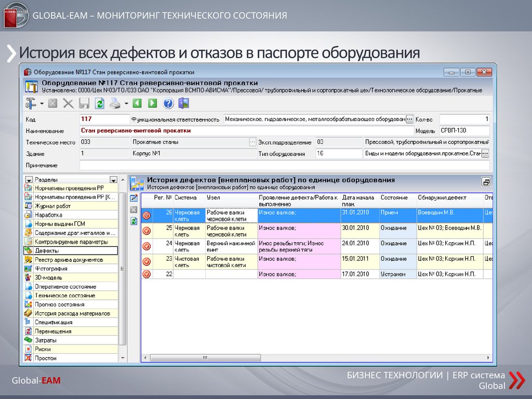Open 3D-модель section
The height and width of the screenshot is (399, 532).
click(71, 277)
